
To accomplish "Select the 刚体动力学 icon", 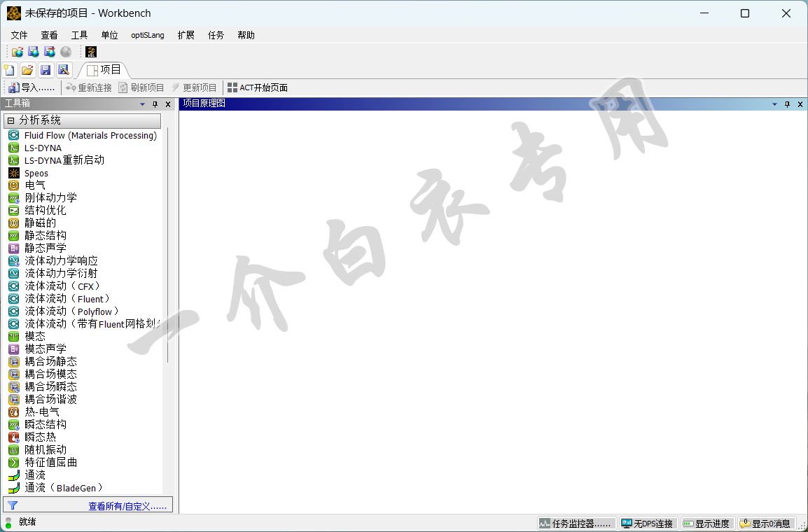I will [x=14, y=198].
